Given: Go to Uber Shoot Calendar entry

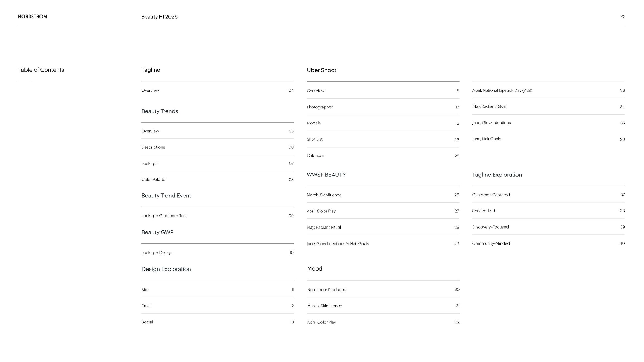Looking at the screenshot, I should tap(315, 155).
